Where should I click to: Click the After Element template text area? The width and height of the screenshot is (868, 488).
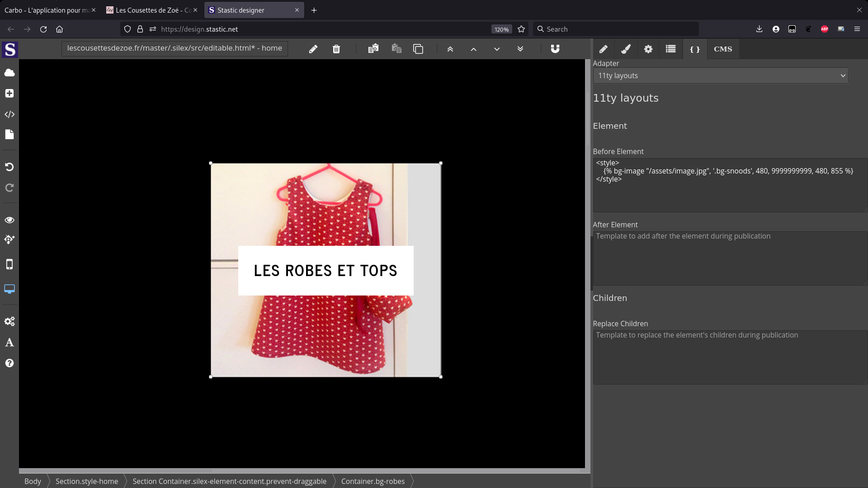click(x=729, y=258)
